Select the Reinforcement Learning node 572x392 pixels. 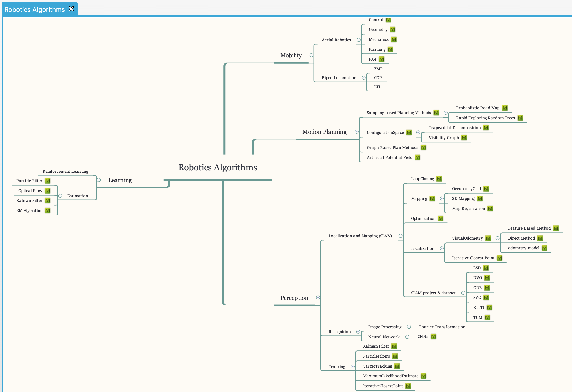pos(65,171)
